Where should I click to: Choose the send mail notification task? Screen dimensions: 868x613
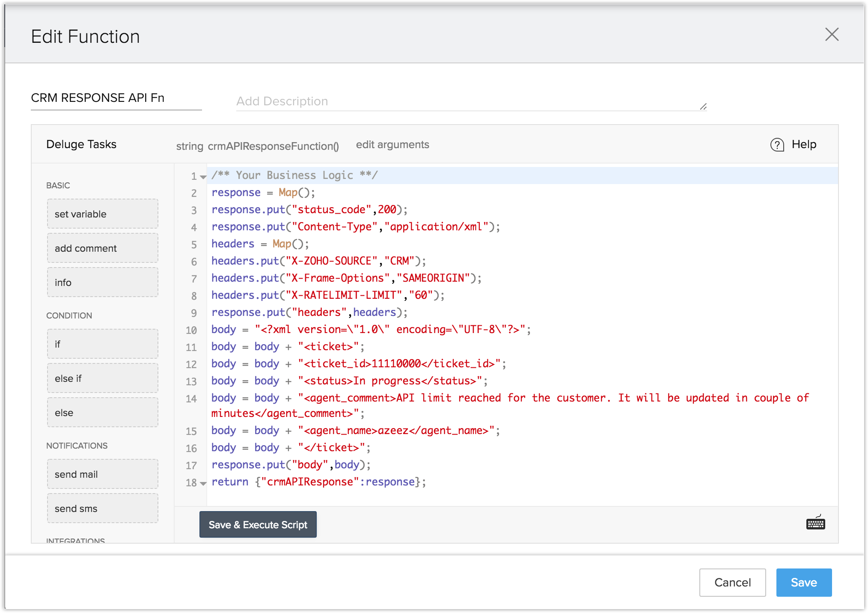coord(103,474)
